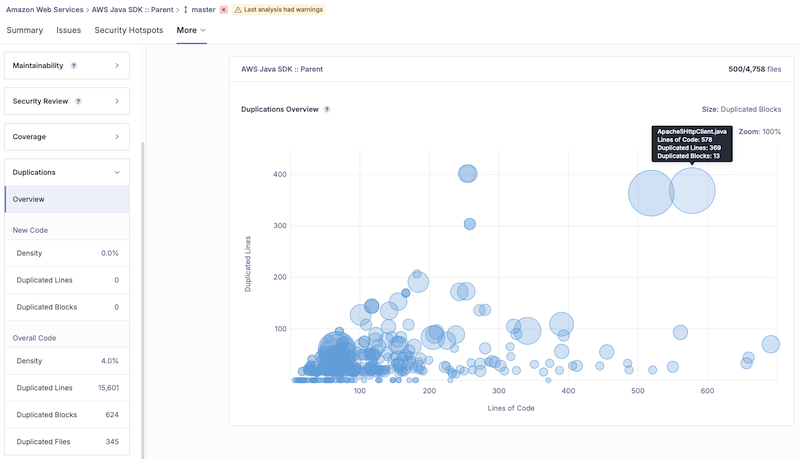Open the More dropdown menu

pos(191,30)
